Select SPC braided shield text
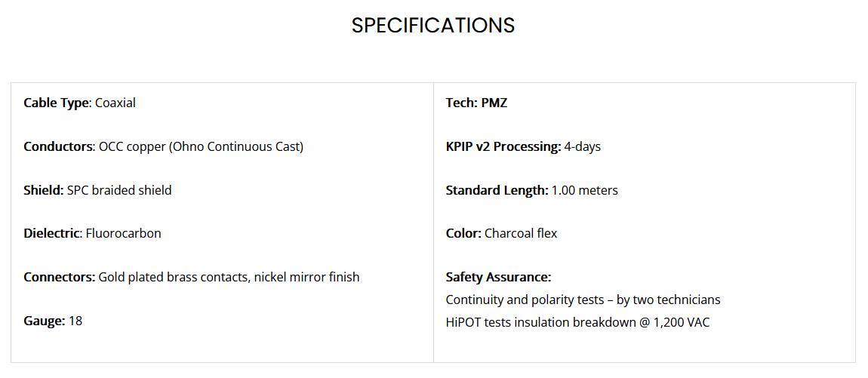868x378 pixels. click(x=119, y=190)
